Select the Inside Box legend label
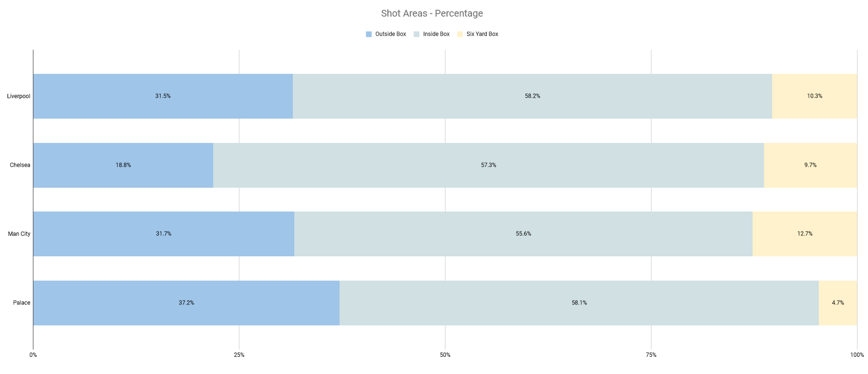 pyautogui.click(x=436, y=34)
